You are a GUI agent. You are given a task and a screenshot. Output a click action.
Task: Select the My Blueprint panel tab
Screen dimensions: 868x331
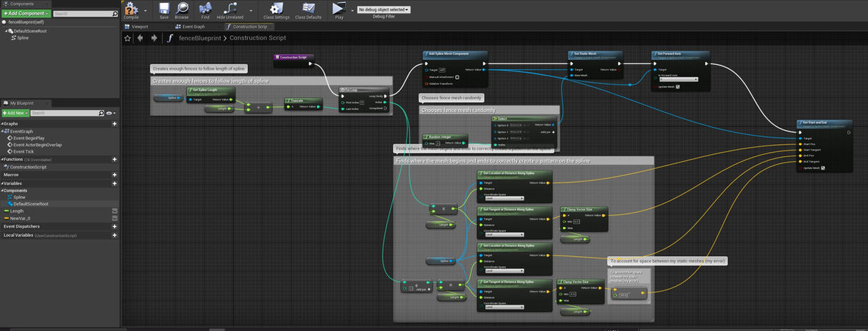[x=24, y=103]
